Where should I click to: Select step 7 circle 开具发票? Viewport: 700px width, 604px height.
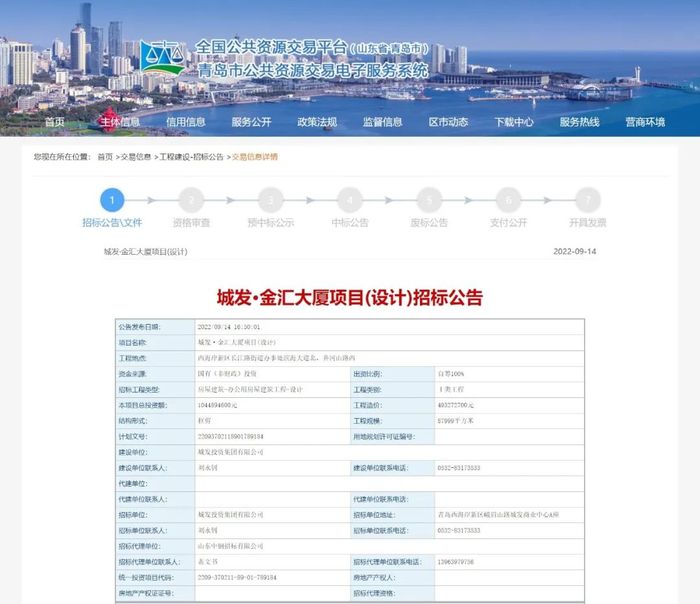tap(588, 200)
